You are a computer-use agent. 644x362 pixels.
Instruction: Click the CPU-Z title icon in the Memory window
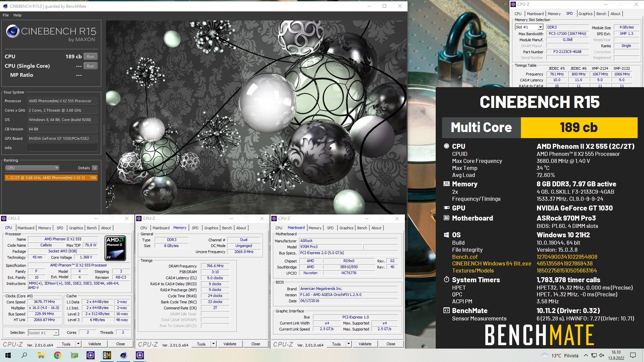coord(139,219)
